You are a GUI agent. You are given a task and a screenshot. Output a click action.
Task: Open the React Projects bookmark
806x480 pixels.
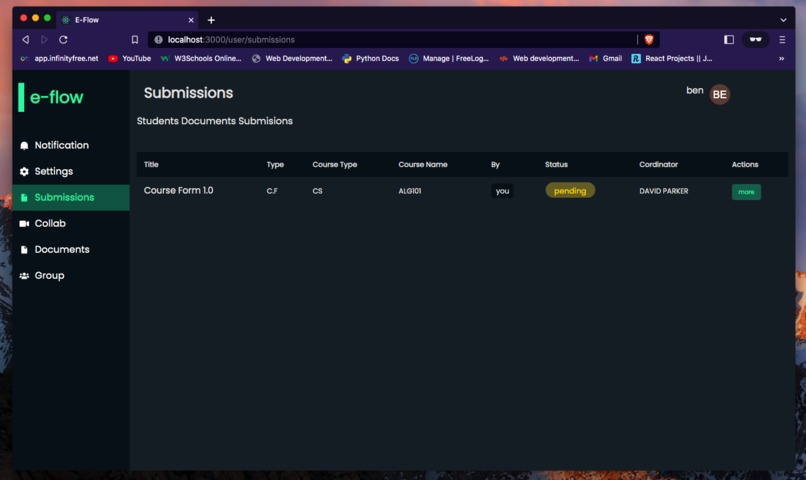coord(671,59)
